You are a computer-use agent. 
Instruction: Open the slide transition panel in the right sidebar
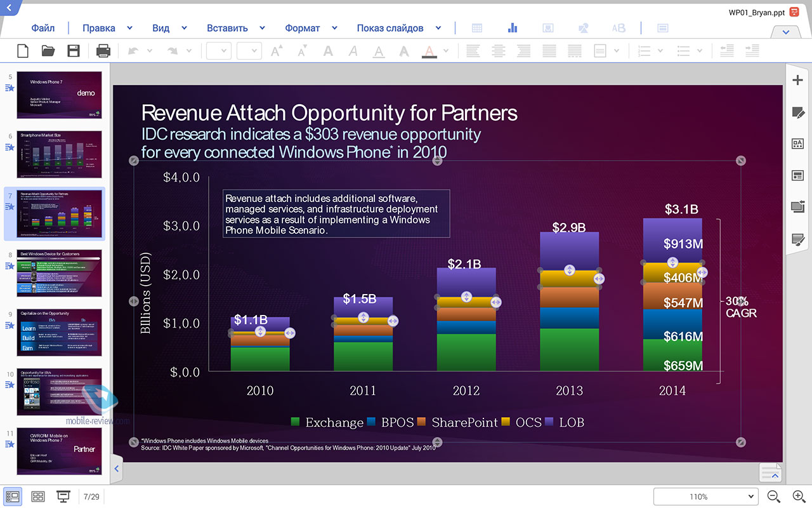(x=798, y=206)
